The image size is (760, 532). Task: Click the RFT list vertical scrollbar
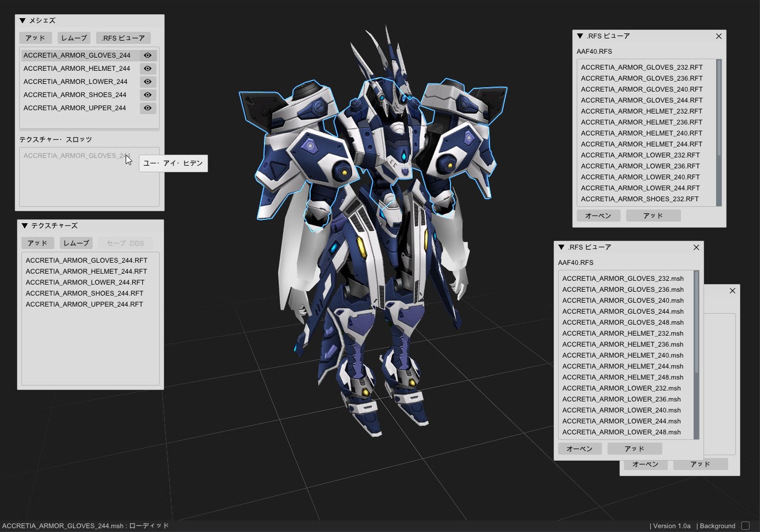(x=719, y=133)
